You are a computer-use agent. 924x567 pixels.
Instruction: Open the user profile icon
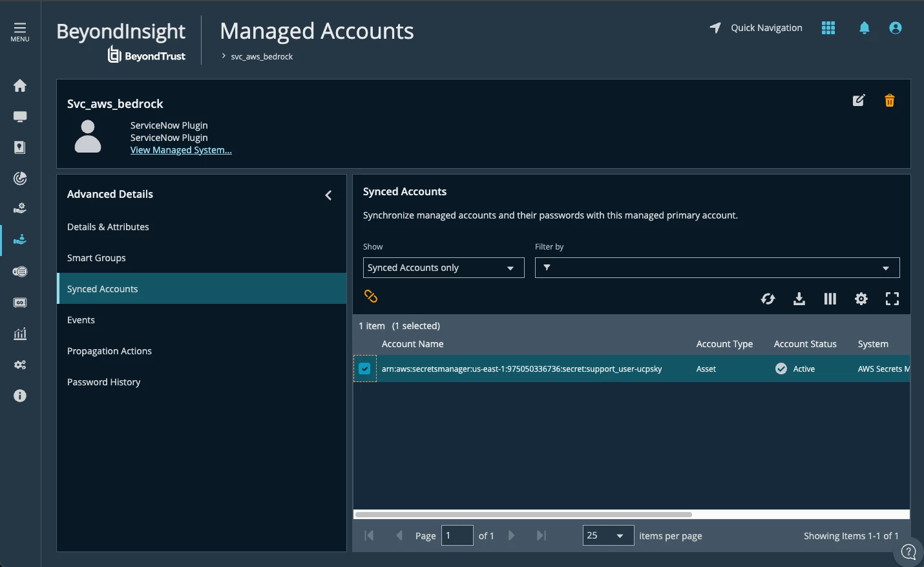coord(896,28)
